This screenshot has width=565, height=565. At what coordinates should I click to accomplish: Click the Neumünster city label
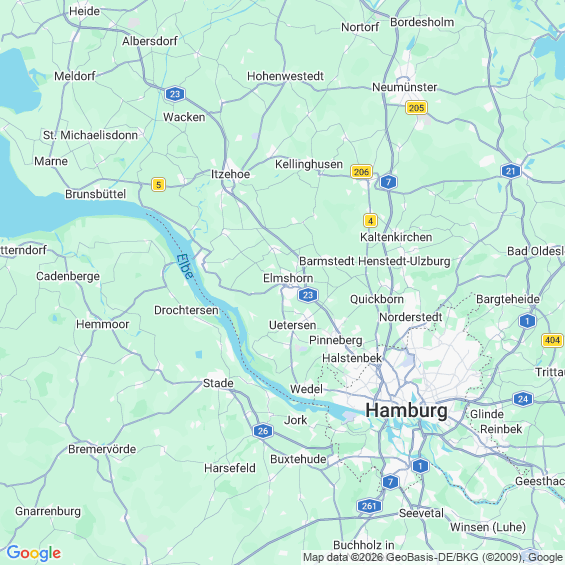[x=404, y=87]
